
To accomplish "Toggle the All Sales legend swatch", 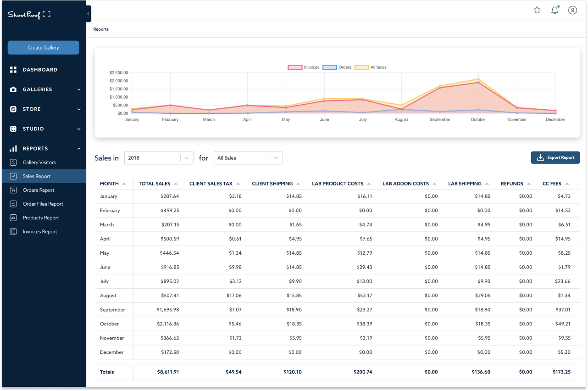I will click(x=362, y=67).
